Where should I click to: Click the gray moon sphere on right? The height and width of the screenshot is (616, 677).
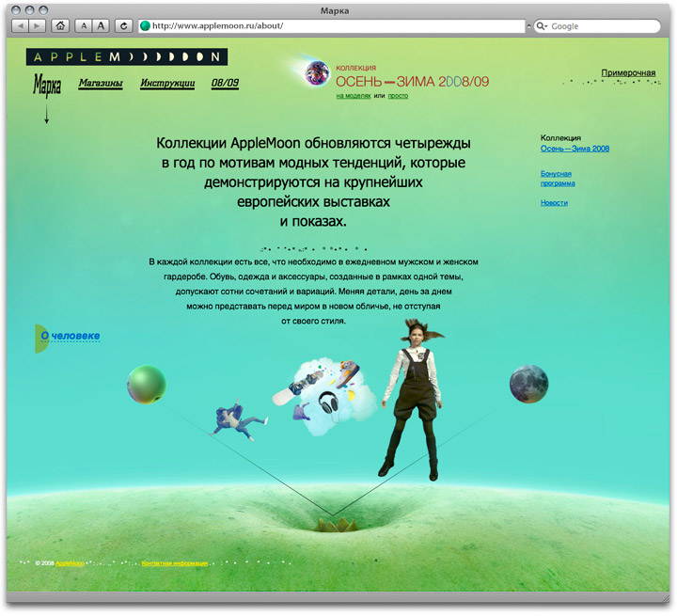click(528, 384)
